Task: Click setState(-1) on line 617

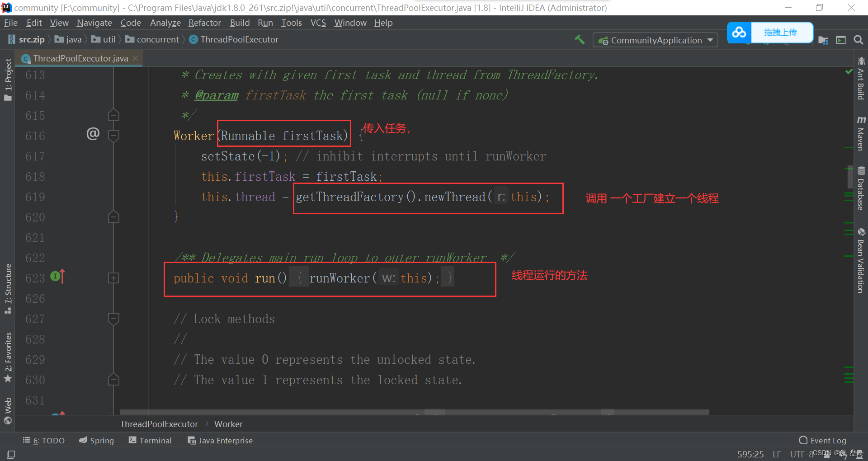Action: click(x=241, y=156)
